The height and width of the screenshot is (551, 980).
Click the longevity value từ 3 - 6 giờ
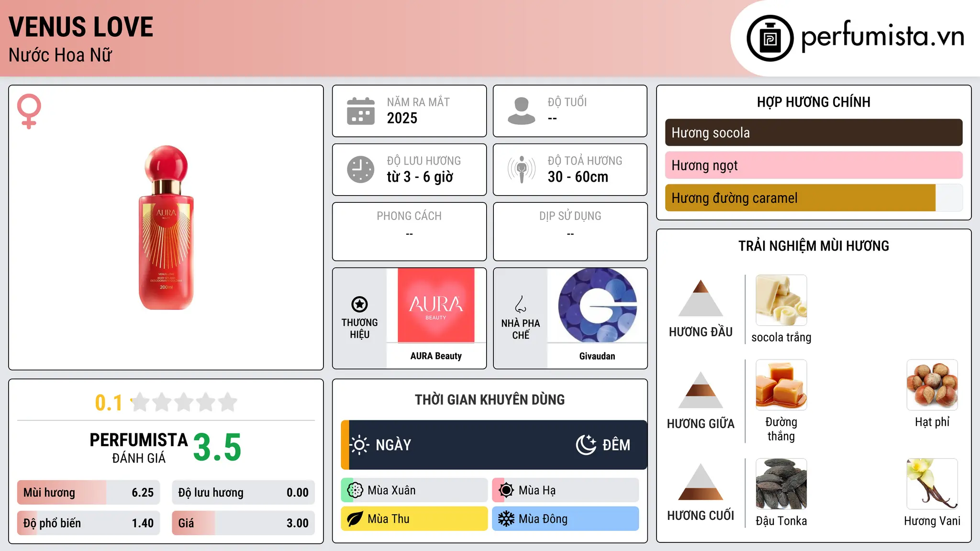[420, 177]
